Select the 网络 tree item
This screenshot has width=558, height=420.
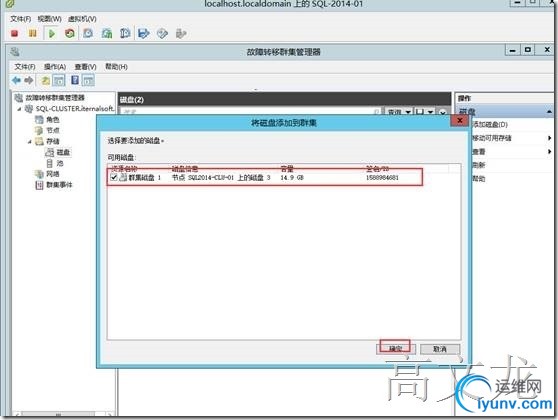53,174
